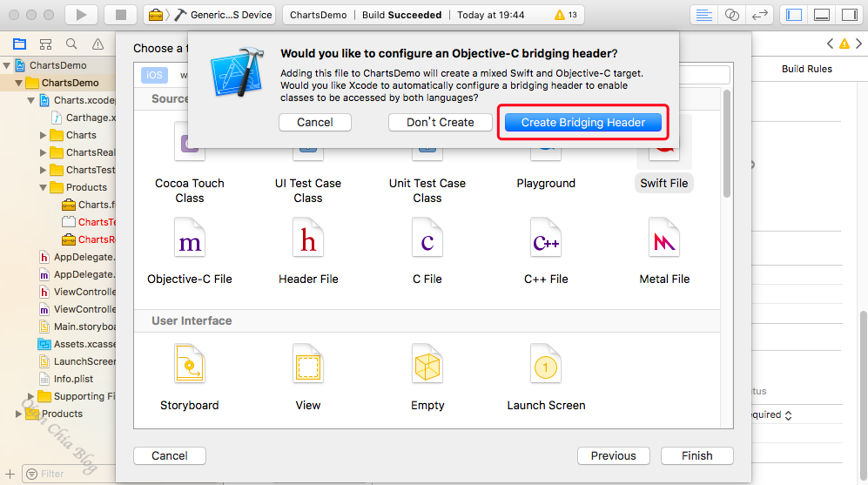
Task: Select the iOS platform tab
Action: point(154,75)
